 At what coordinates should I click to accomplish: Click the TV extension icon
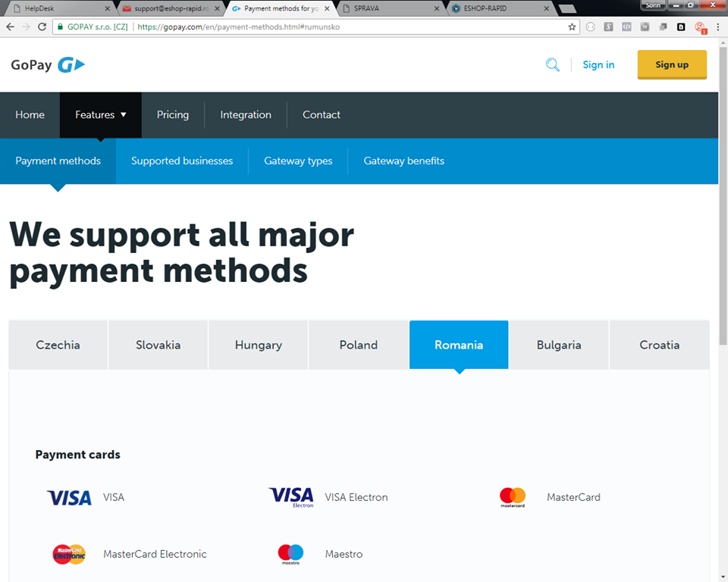click(x=645, y=27)
